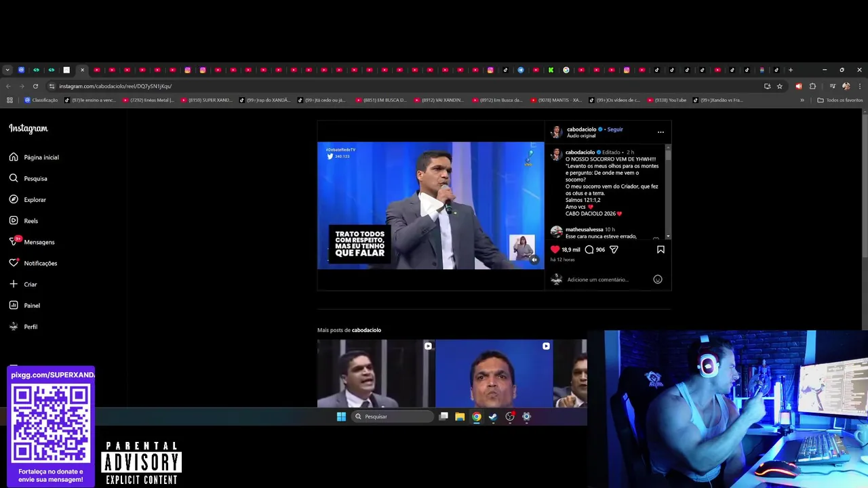Go to Explorar in sidebar
The height and width of the screenshot is (488, 868).
[27, 199]
